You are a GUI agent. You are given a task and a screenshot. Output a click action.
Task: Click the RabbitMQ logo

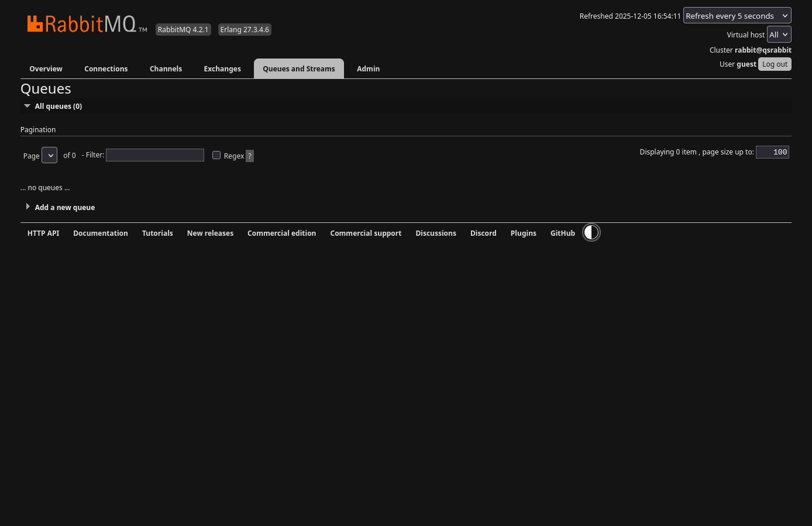pyautogui.click(x=87, y=24)
